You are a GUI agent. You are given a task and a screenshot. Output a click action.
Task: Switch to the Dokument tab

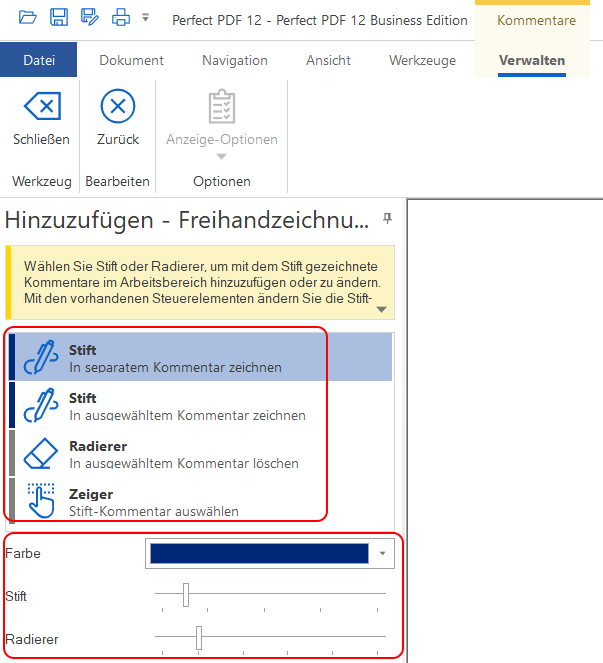(x=132, y=60)
